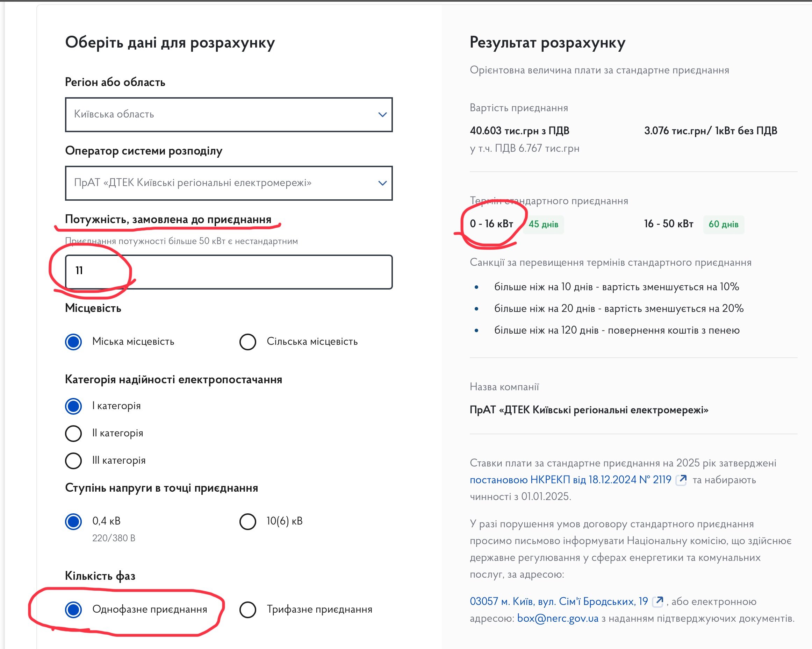Click external link icon beside the Київ address

click(657, 601)
